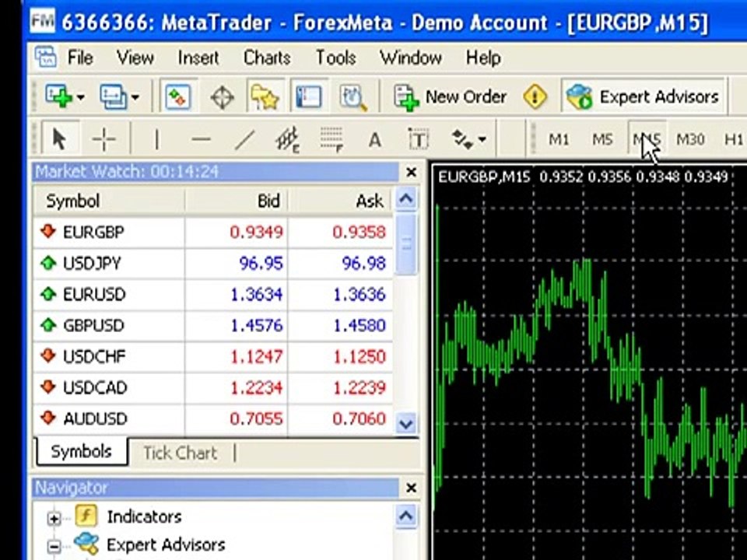Toggle the Terminal window icon
Image resolution: width=747 pixels, height=560 pixels.
(308, 96)
